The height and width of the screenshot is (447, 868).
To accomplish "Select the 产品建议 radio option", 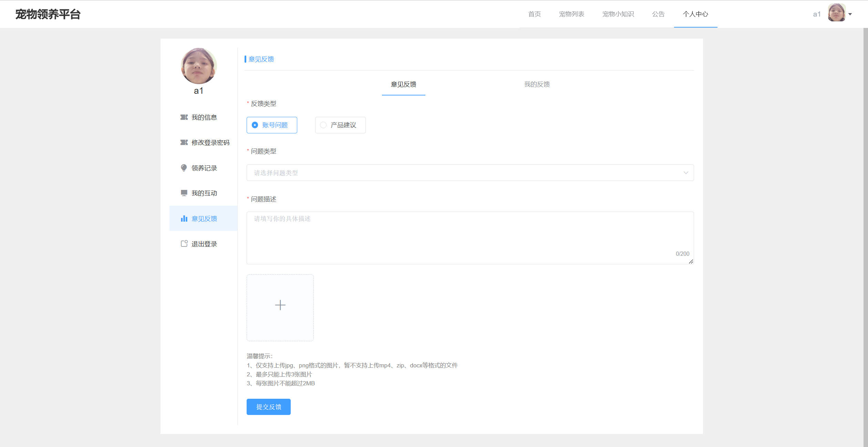I will click(x=340, y=125).
